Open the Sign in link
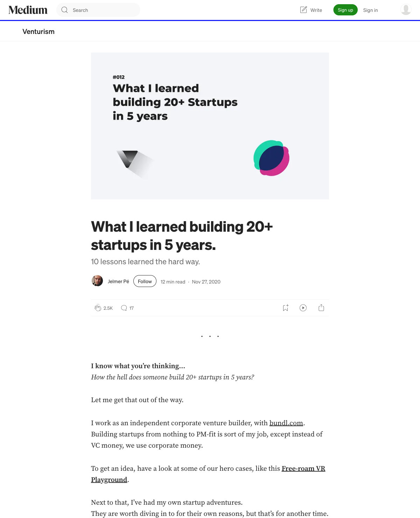The image size is (420, 518). [370, 10]
